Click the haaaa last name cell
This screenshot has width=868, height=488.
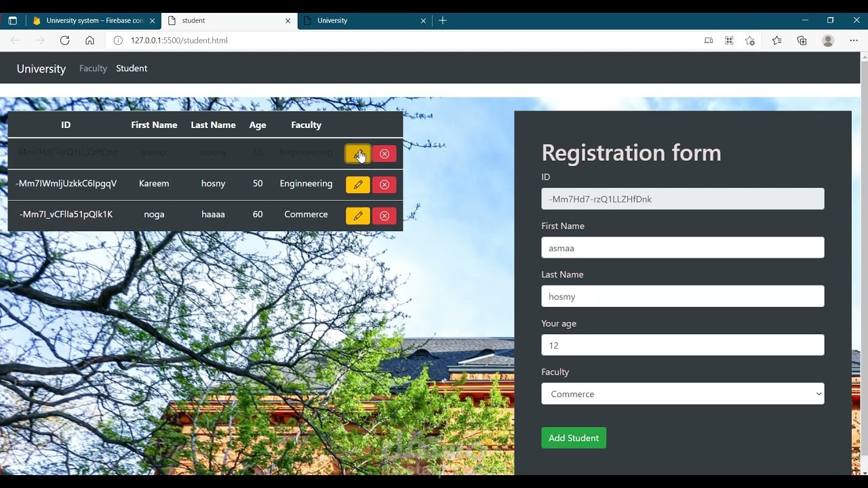[213, 214]
